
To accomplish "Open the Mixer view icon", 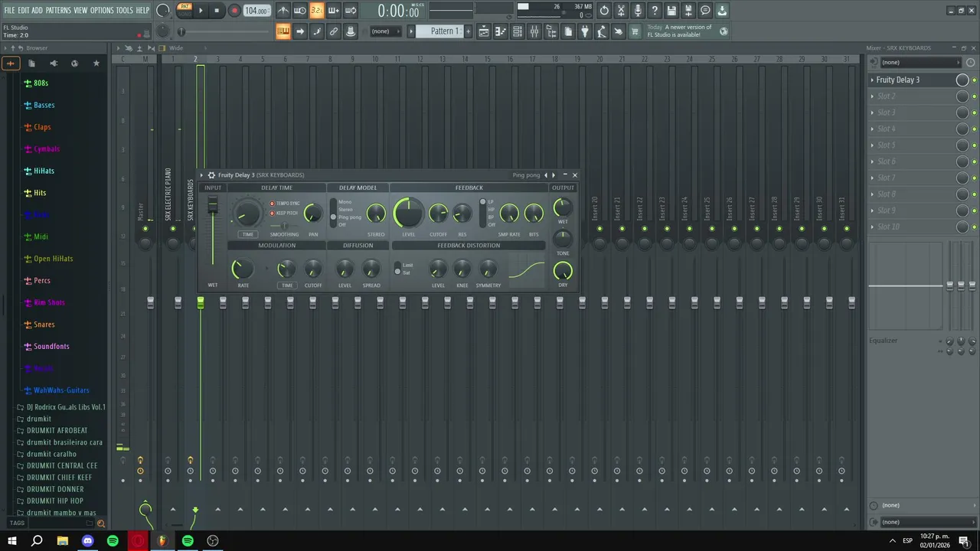I will pos(534,31).
